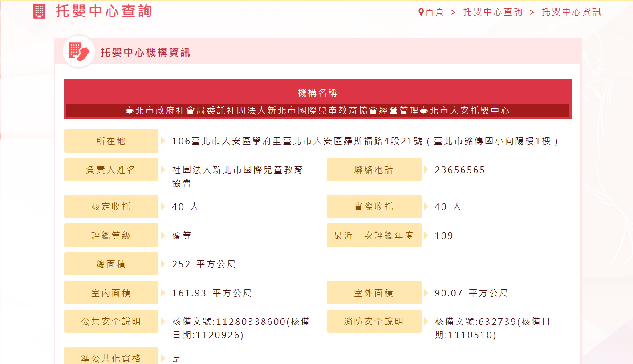This screenshot has width=633, height=364.
Task: Click the 所在地 label box
Action: [x=111, y=141]
